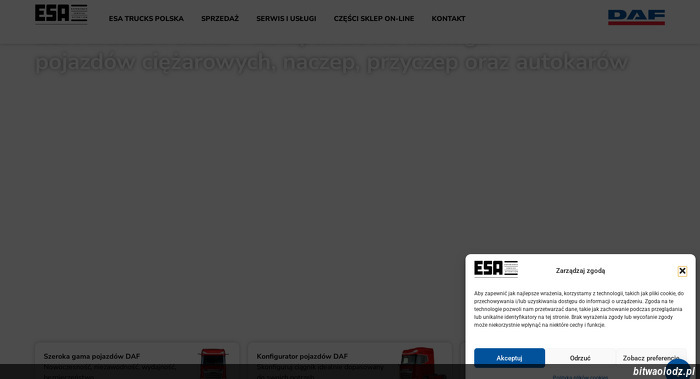Go to CZĘŚCI SKLEP ON-LINE

pos(374,19)
